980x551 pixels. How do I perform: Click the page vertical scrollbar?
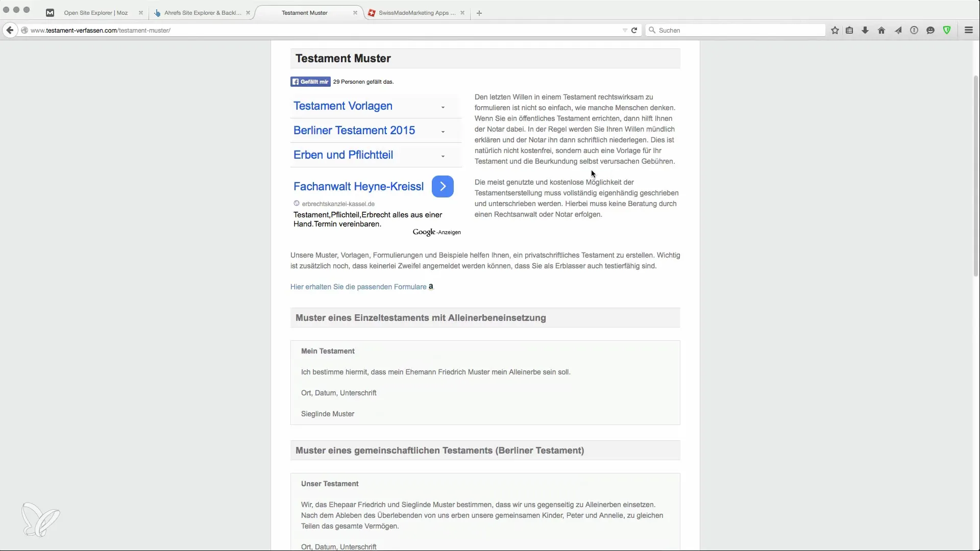click(x=976, y=176)
